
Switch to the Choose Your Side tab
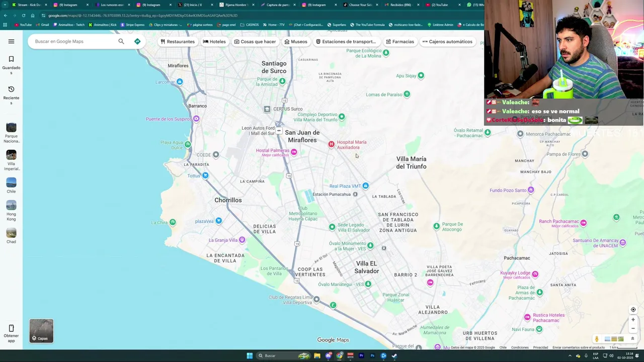360,5
